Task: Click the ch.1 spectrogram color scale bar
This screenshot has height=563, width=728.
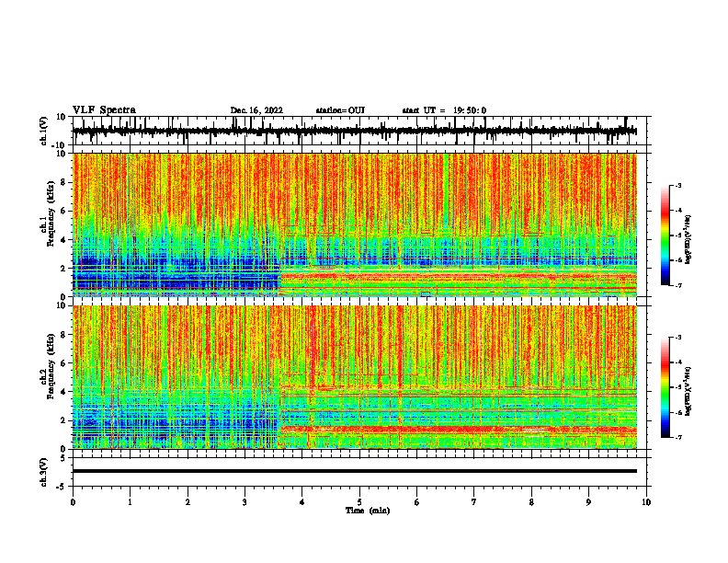Action: click(x=665, y=235)
